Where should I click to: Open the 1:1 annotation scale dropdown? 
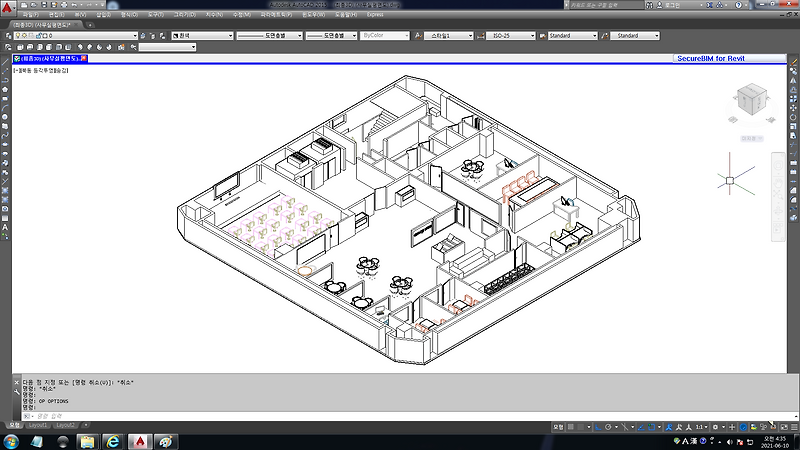click(x=702, y=427)
